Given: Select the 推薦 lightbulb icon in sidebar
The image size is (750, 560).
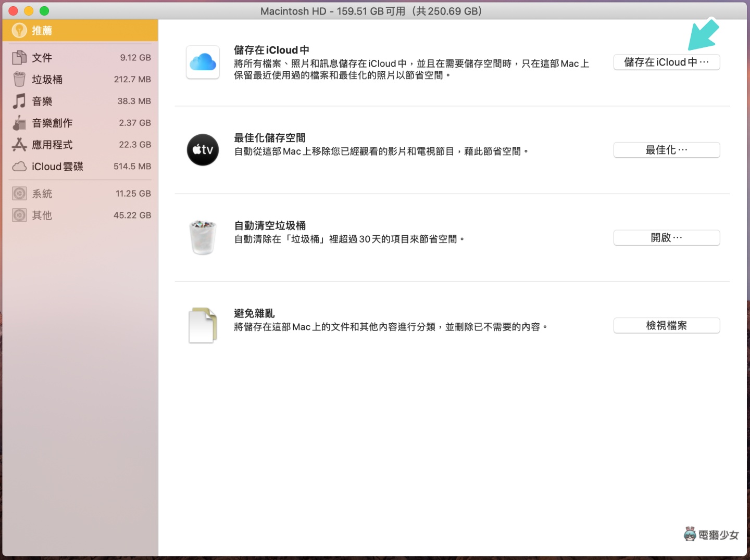Looking at the screenshot, I should [x=19, y=30].
